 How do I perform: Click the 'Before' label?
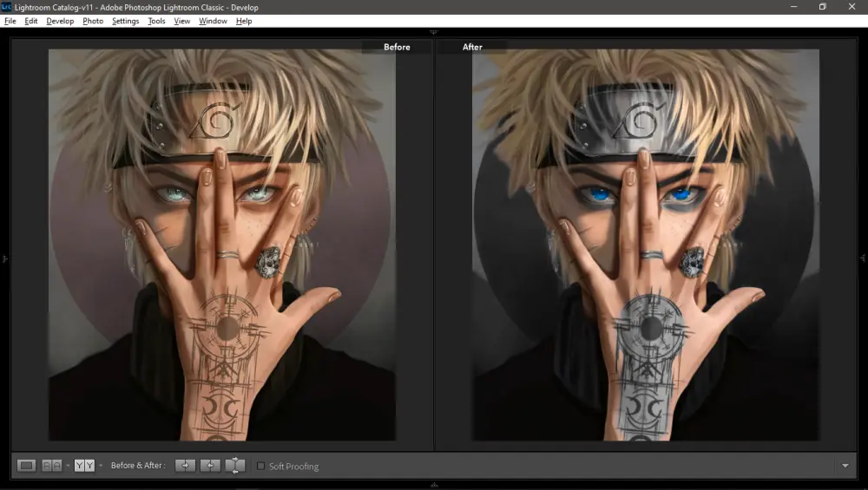pyautogui.click(x=397, y=47)
